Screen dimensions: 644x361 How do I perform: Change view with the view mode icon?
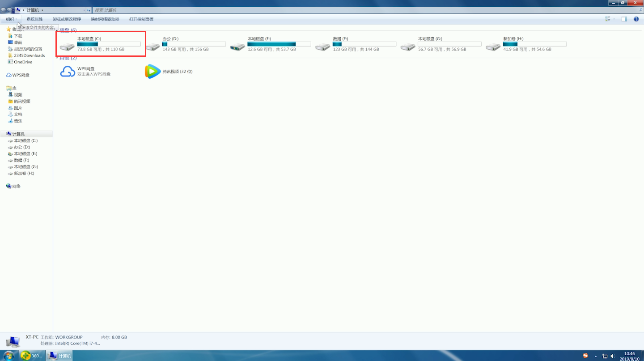(x=608, y=19)
